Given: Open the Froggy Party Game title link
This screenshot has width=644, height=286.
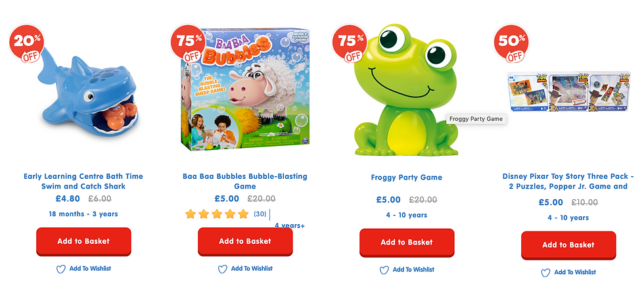Looking at the screenshot, I should (407, 178).
